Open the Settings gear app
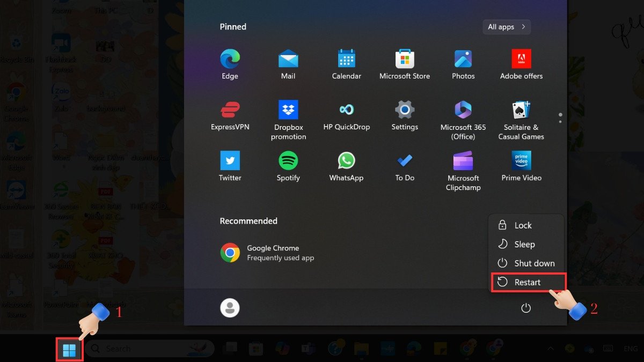644x362 pixels. [405, 110]
